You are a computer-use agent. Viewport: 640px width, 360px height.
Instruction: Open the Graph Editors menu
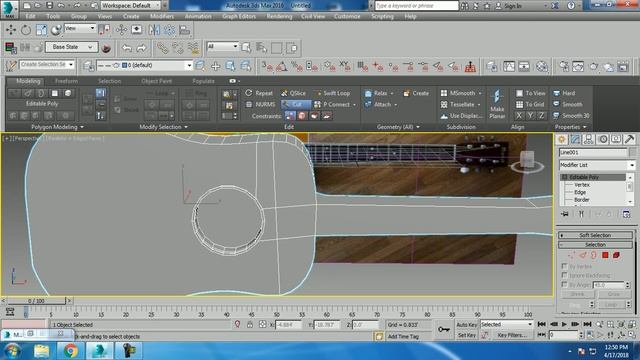click(x=239, y=16)
